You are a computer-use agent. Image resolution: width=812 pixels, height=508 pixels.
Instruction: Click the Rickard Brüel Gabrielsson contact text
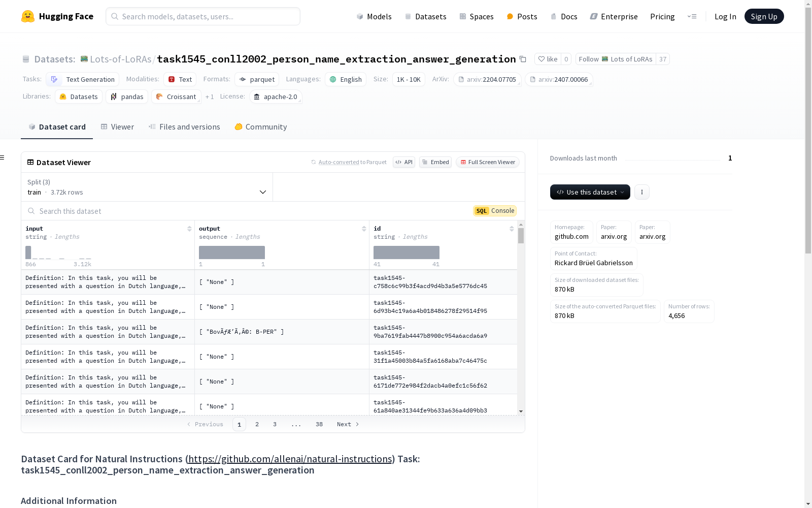coord(594,263)
